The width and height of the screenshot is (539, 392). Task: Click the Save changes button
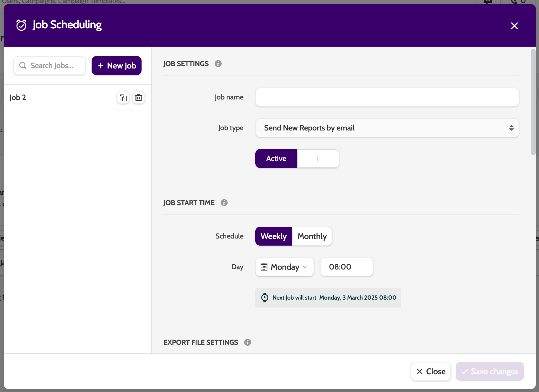pyautogui.click(x=490, y=371)
